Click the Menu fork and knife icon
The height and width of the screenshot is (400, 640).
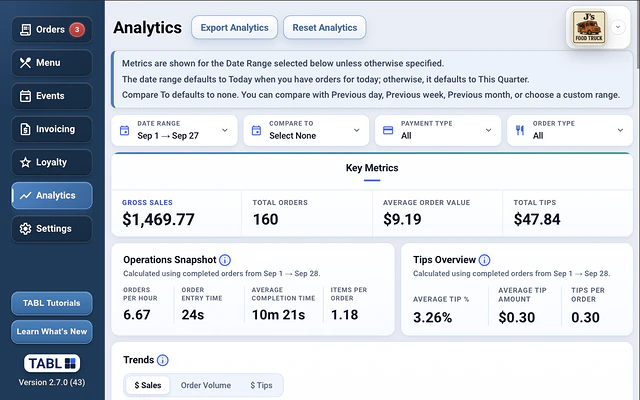25,63
